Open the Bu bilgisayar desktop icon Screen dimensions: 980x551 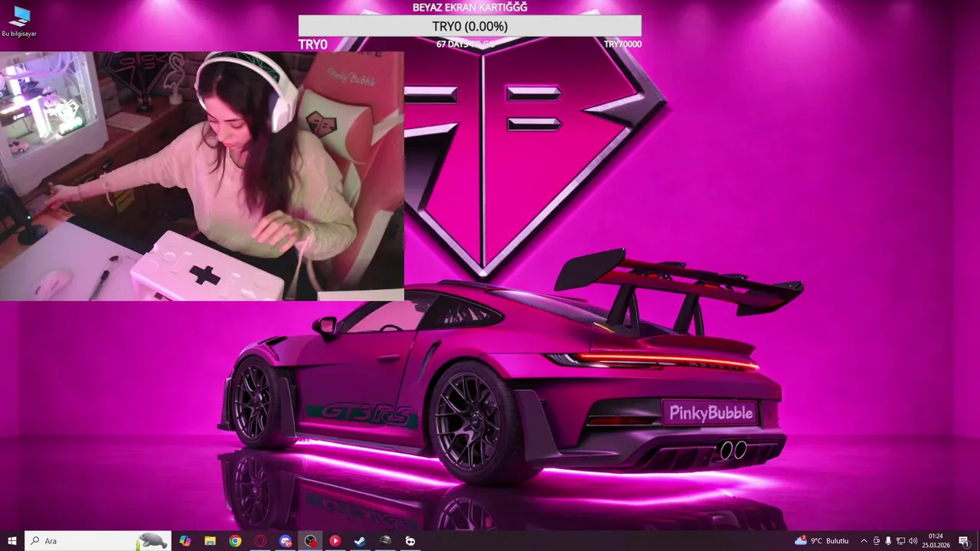click(x=19, y=21)
